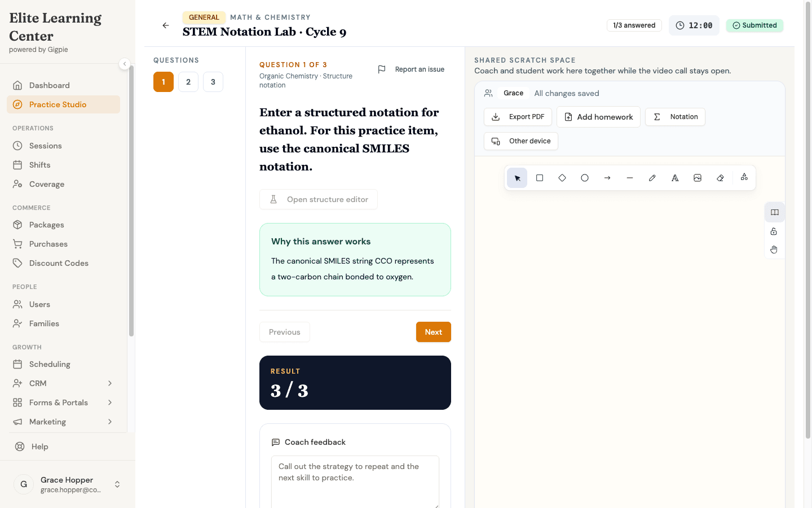Insert image with the image tool
This screenshot has height=508, width=812.
point(698,178)
